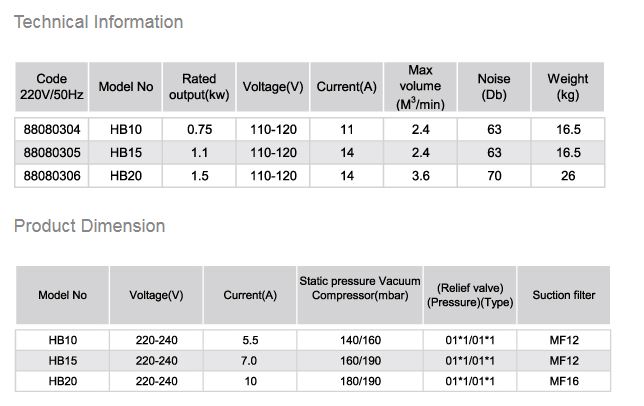Select the HB20 noise value 70

coord(494,176)
